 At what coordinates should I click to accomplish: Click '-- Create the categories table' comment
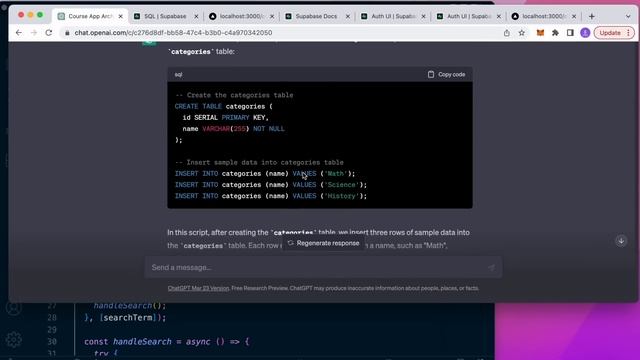coord(234,95)
